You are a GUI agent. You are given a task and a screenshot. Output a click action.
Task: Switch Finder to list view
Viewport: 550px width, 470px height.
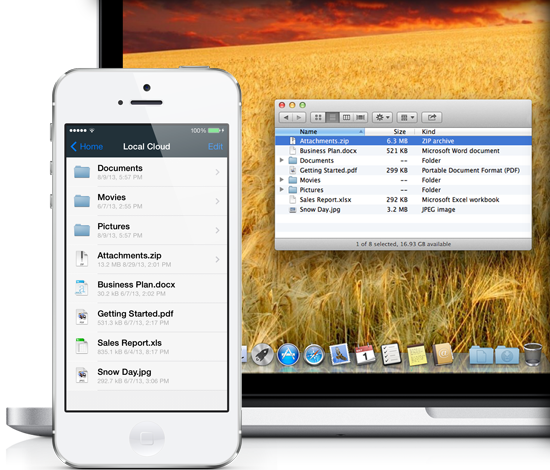[332, 118]
